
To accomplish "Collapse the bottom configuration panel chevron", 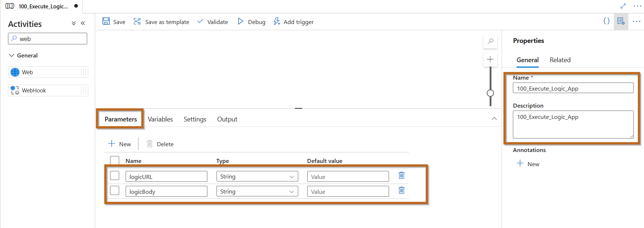I will point(494,119).
